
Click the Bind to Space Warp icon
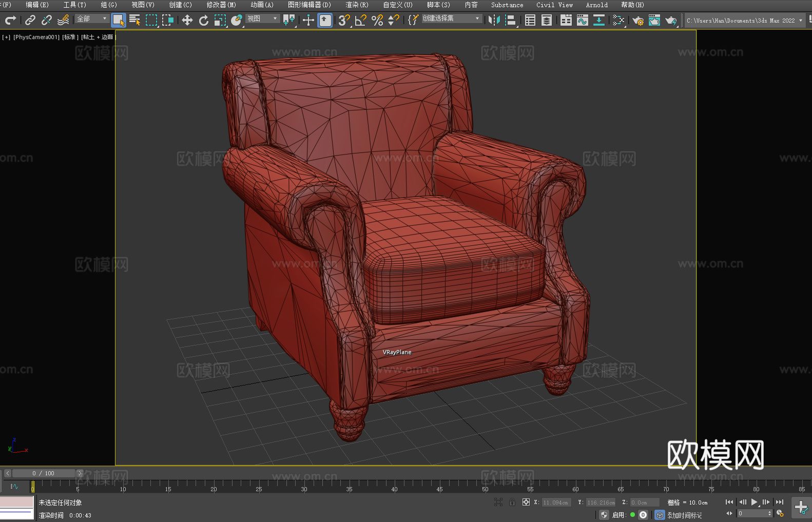[63, 20]
